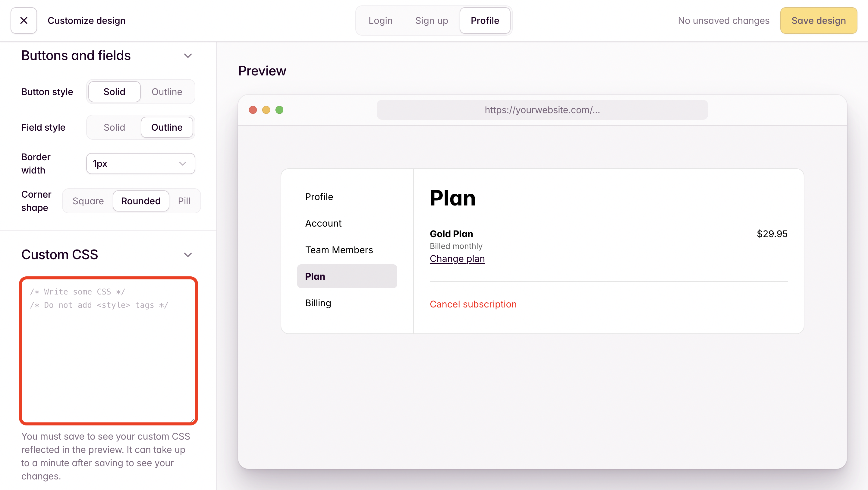
Task: Click the red traffic light dot
Action: pyautogui.click(x=253, y=110)
